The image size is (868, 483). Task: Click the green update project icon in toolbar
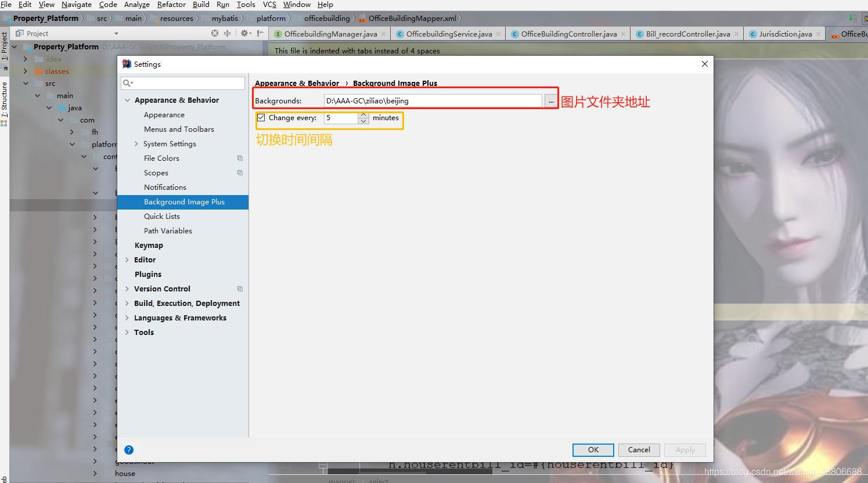[852, 18]
